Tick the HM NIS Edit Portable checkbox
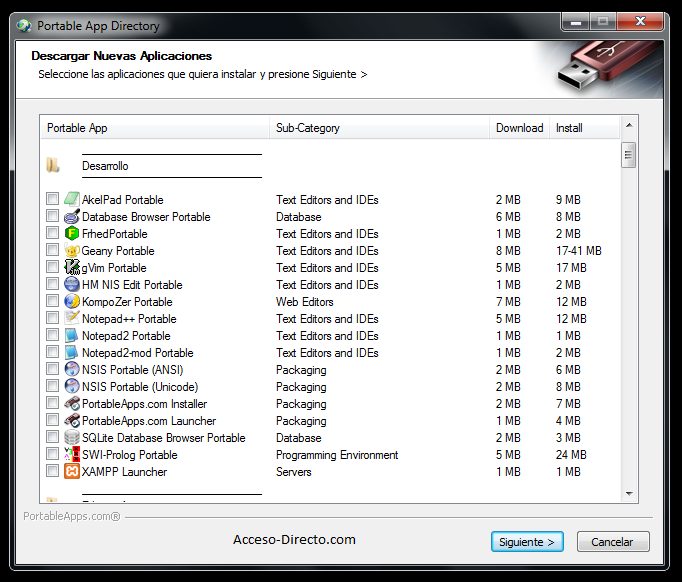Viewport: 682px width, 582px height. pos(52,284)
